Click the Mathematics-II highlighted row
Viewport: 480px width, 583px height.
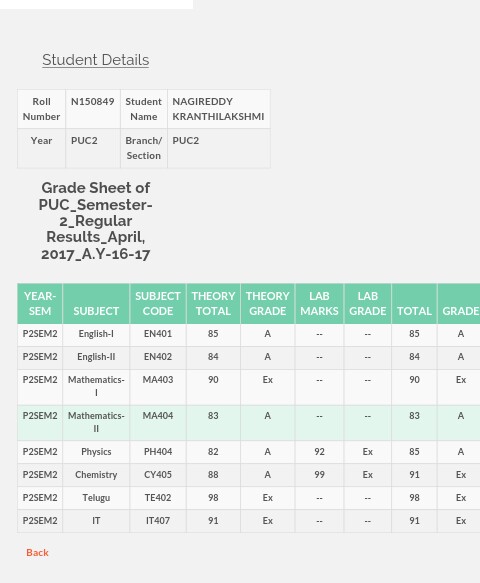pos(249,423)
